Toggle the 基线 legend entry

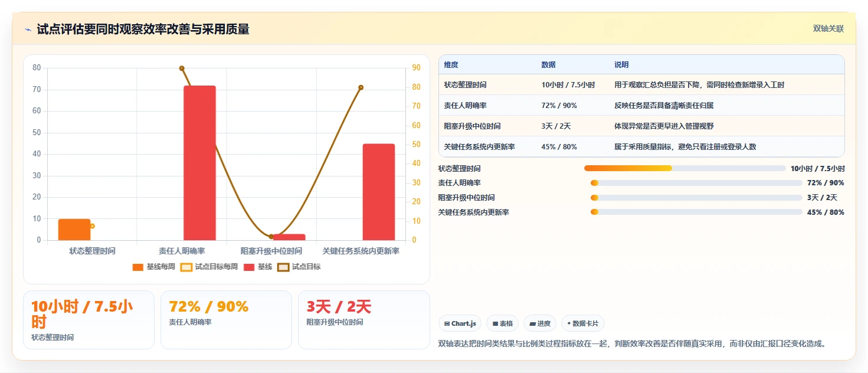(258, 267)
